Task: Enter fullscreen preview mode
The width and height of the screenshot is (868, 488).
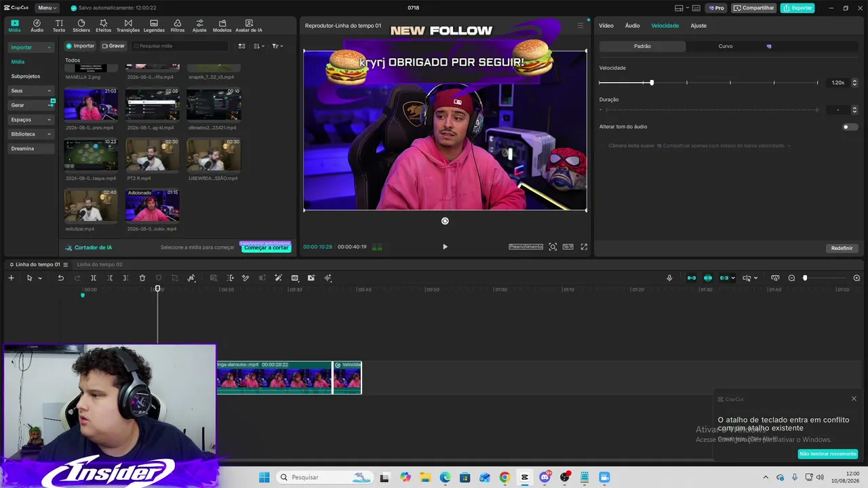Action: pos(584,247)
